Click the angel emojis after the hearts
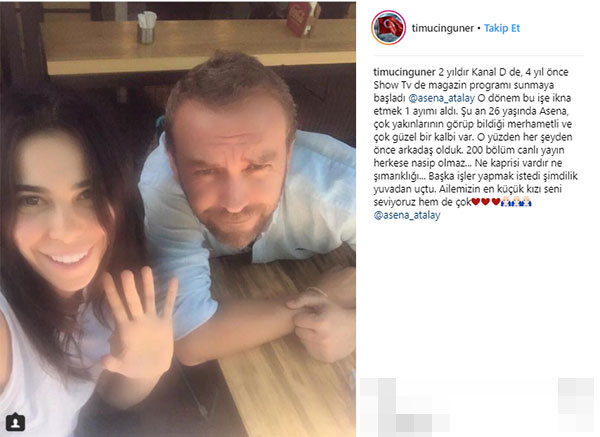This screenshot has height=437, width=600. 516,202
